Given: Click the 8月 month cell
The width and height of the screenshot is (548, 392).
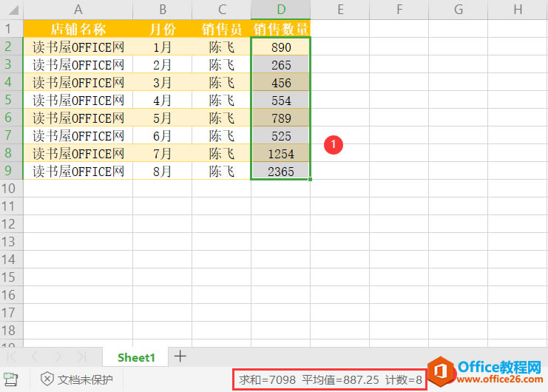Looking at the screenshot, I should (162, 171).
